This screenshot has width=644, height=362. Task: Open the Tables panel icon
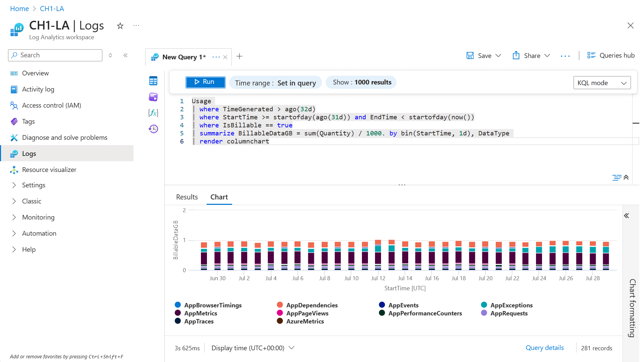[x=153, y=81]
